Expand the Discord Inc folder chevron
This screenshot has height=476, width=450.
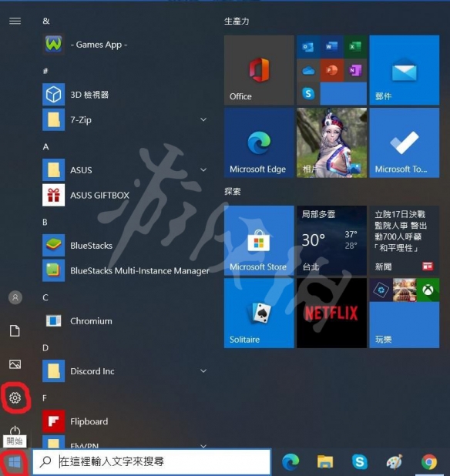coord(203,371)
